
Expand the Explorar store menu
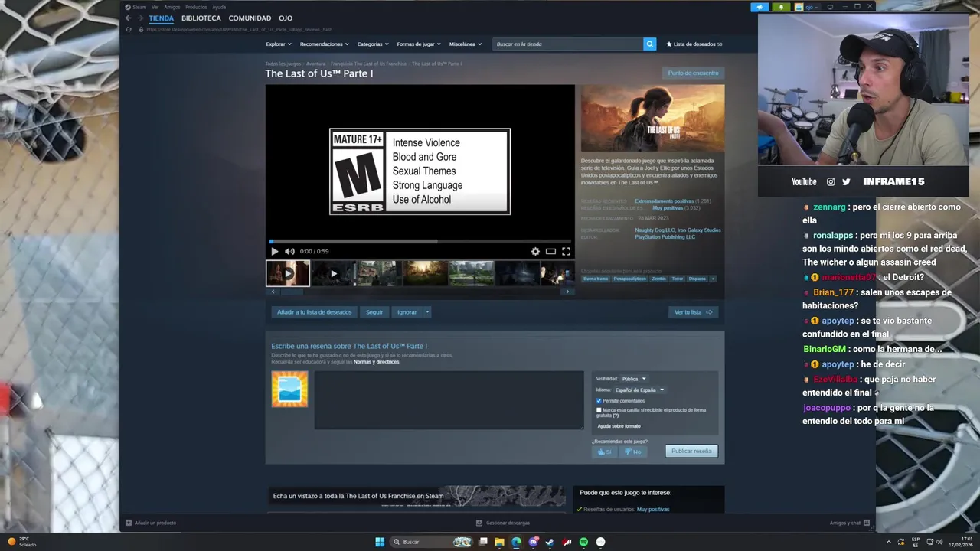tap(279, 44)
